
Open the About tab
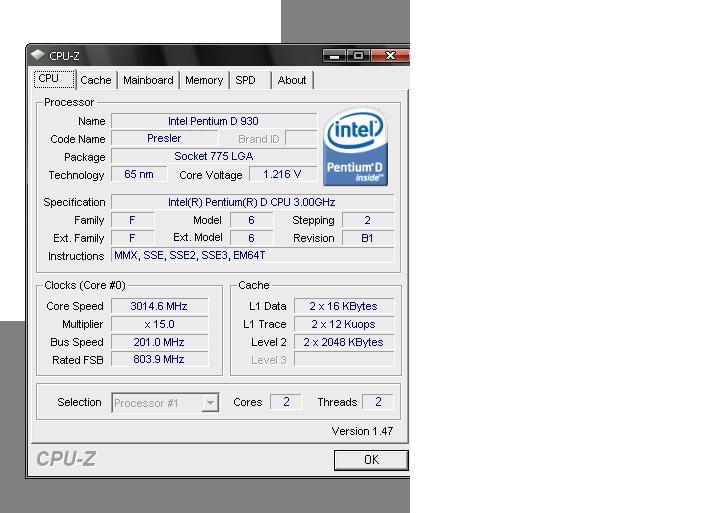tap(292, 80)
